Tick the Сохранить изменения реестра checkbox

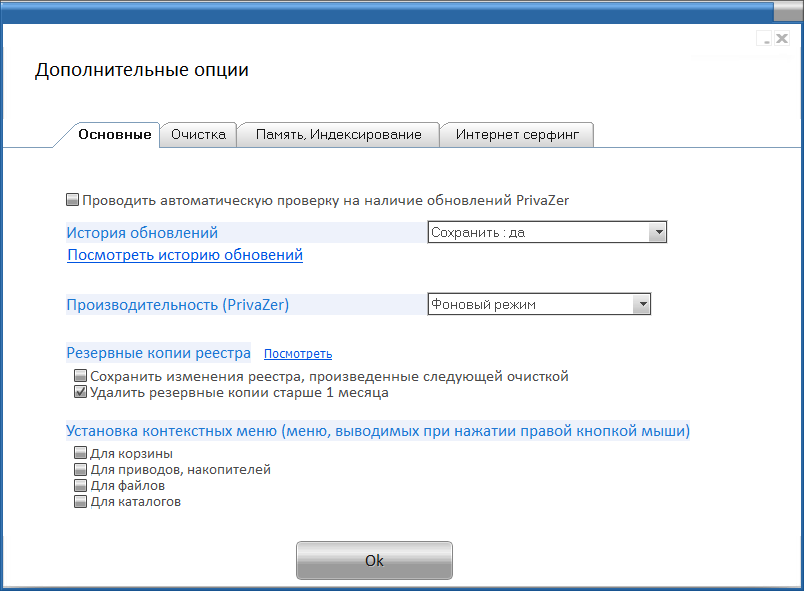click(x=81, y=376)
